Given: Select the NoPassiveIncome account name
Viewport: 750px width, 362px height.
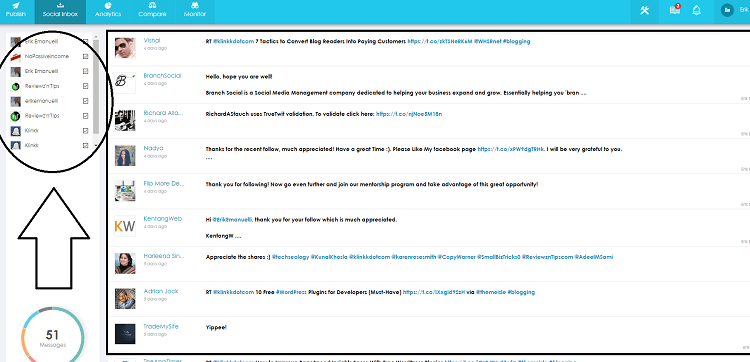Looking at the screenshot, I should pos(47,56).
